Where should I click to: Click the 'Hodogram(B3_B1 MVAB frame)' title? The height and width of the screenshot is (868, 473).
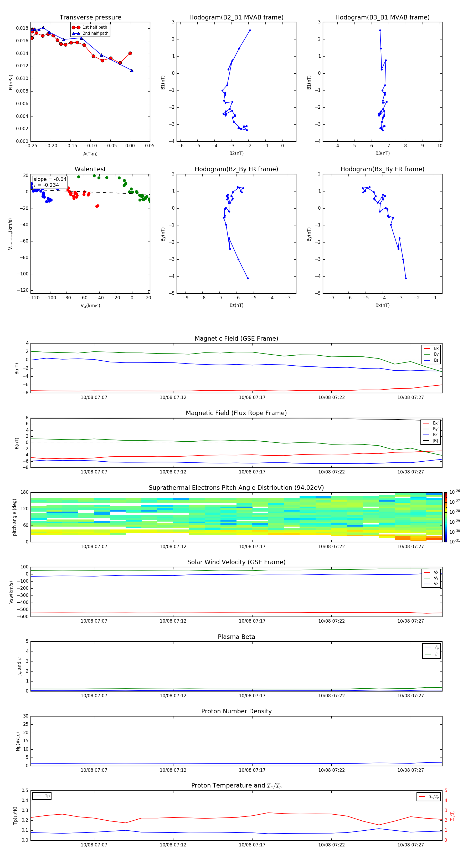point(382,17)
